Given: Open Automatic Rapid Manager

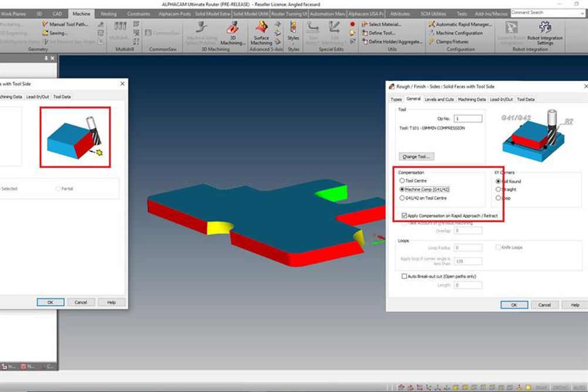Looking at the screenshot, I should (x=461, y=24).
